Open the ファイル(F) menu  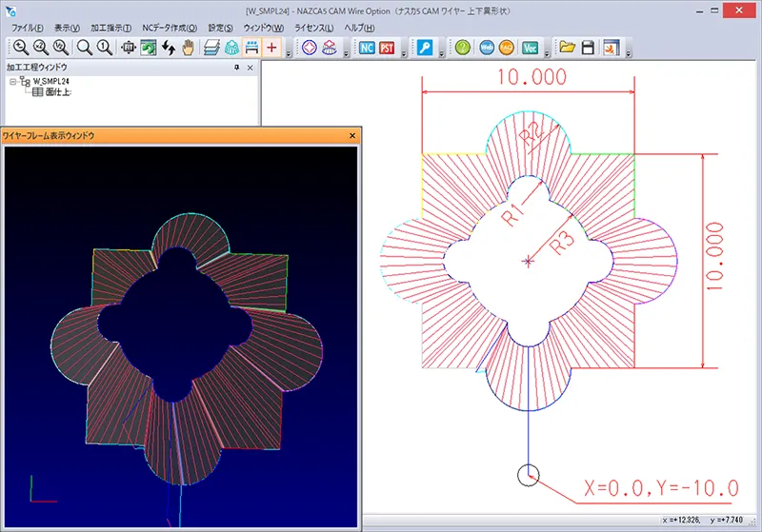[28, 29]
